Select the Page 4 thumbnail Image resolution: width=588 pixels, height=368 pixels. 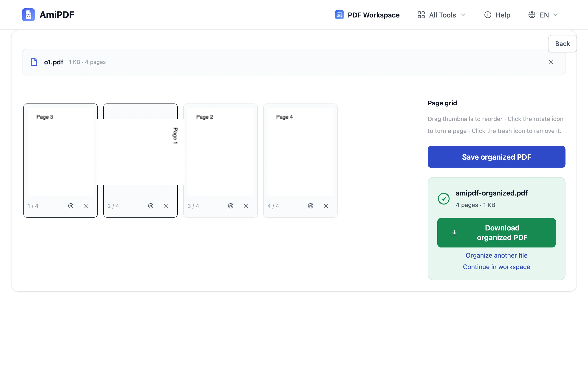click(x=300, y=151)
